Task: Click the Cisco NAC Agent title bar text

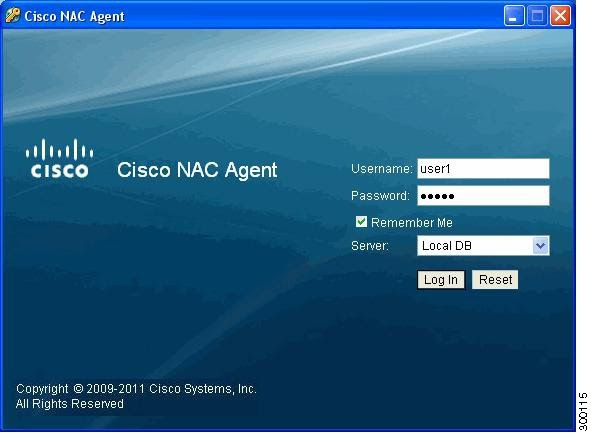Action: [x=75, y=17]
